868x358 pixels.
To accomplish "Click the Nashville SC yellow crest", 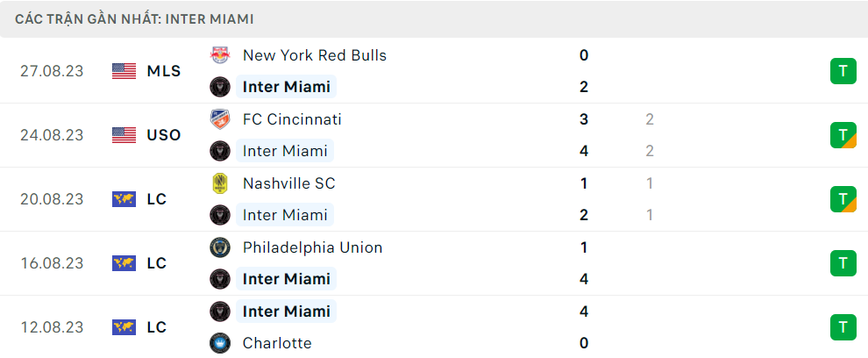I will (220, 183).
